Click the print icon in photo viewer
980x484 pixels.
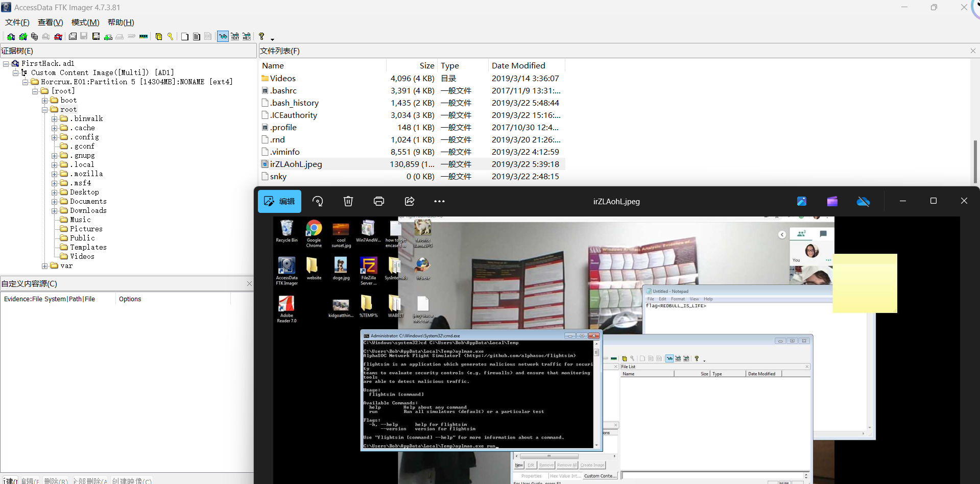[x=379, y=202]
